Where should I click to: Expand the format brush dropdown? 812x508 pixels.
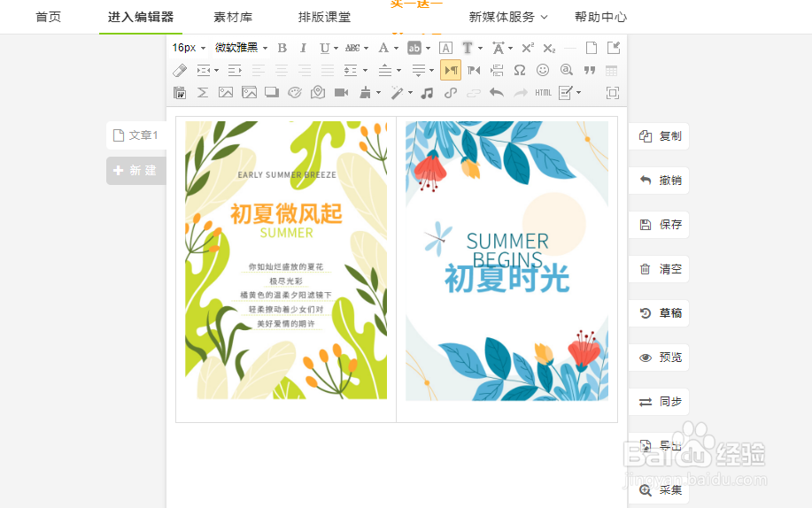point(379,93)
